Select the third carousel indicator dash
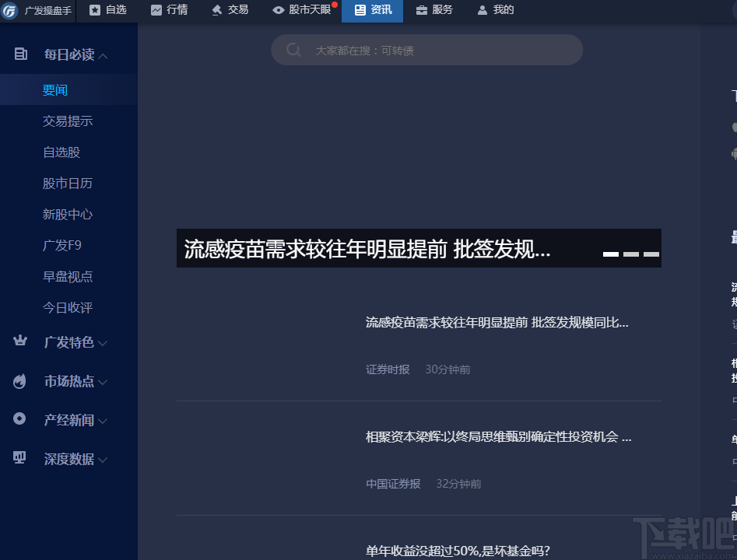Screen dimensions: 737x560 [x=651, y=254]
